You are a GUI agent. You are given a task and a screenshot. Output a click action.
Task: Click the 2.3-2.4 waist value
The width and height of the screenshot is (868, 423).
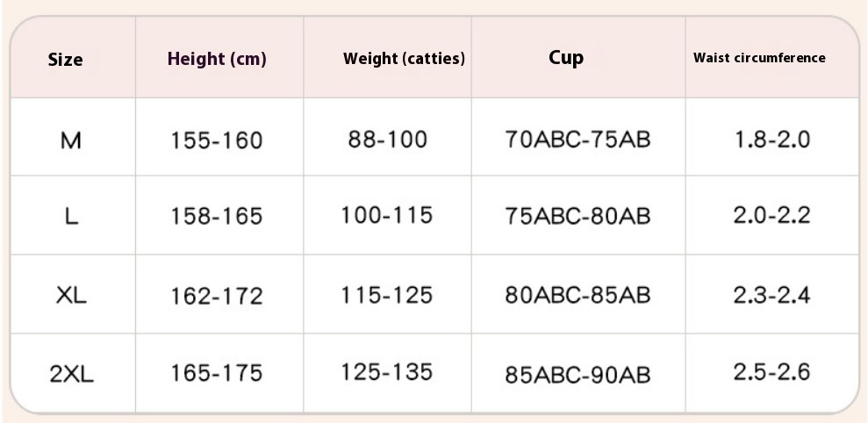pyautogui.click(x=772, y=294)
